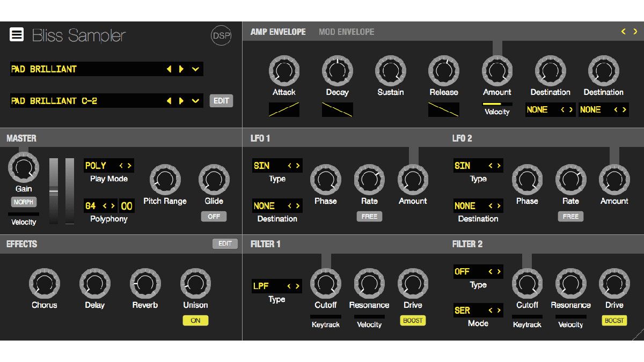Switch to the AMP ENVELOPE tab
Image resolution: width=644 pixels, height=362 pixels.
[277, 32]
